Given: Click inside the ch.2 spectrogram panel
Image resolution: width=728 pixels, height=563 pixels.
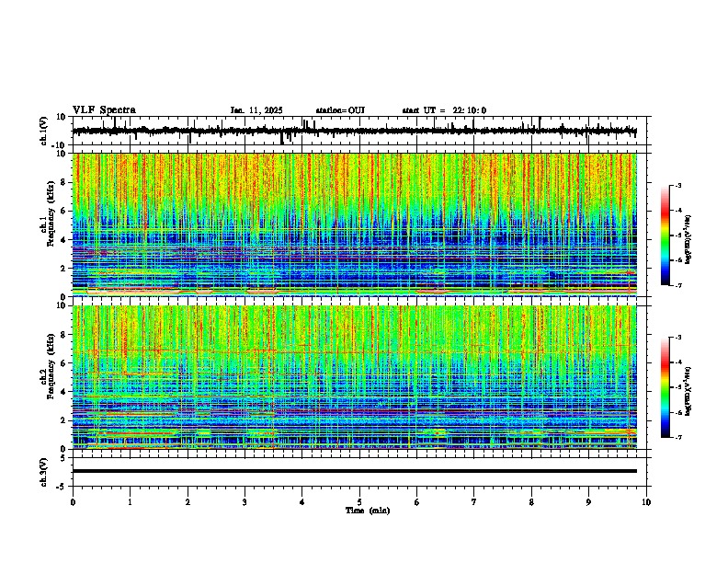Looking at the screenshot, I should [x=355, y=377].
